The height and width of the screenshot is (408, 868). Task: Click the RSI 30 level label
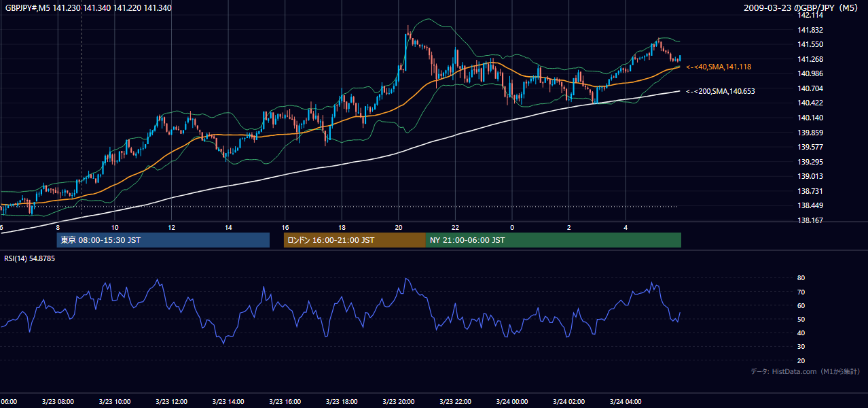coord(801,347)
